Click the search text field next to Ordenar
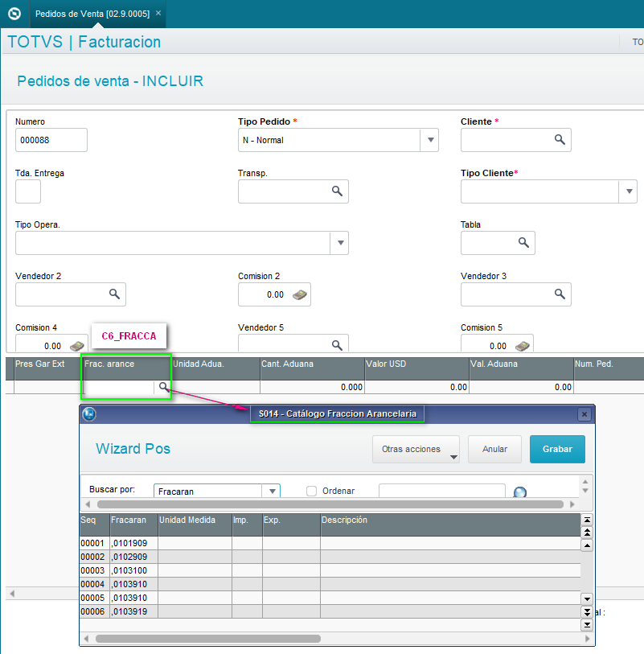The height and width of the screenshot is (654, 644). [x=442, y=491]
